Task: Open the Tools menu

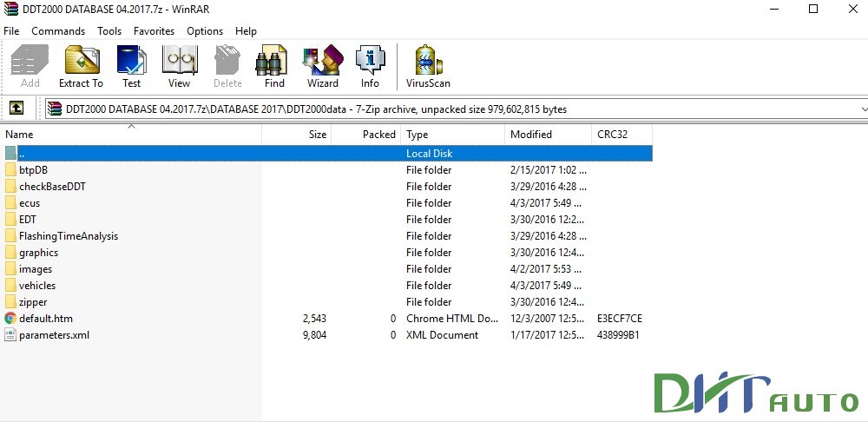Action: pyautogui.click(x=109, y=31)
